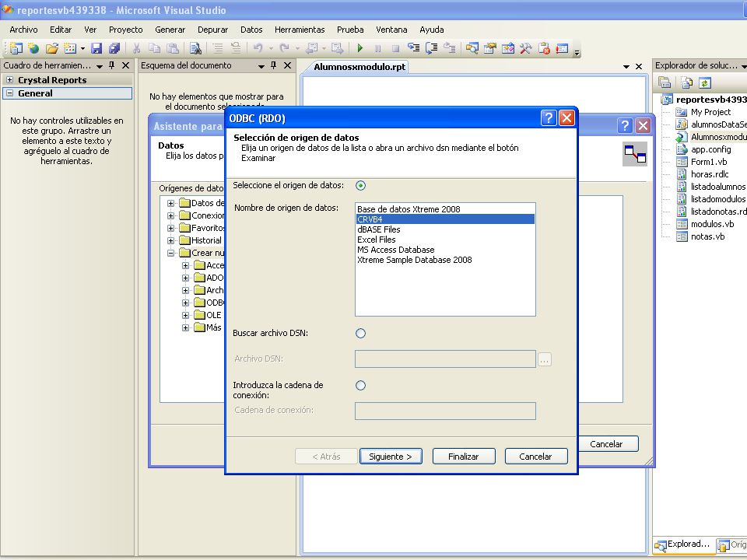Click the help question mark in ODBC dialog
747x560 pixels.
coord(549,117)
